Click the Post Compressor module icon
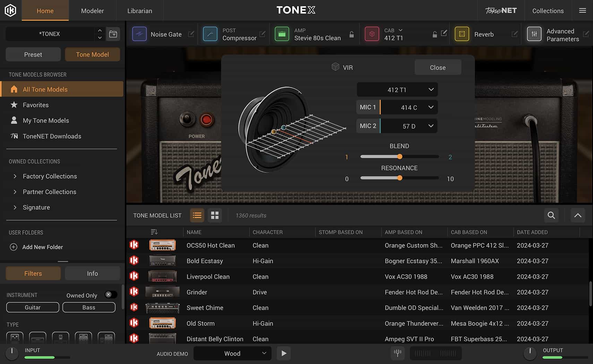593x364 pixels. [210, 34]
